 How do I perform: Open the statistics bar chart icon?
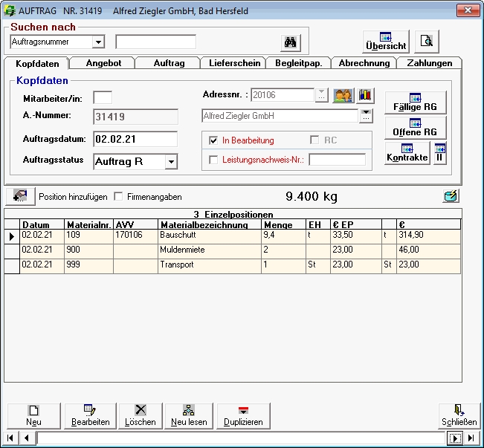(x=365, y=95)
